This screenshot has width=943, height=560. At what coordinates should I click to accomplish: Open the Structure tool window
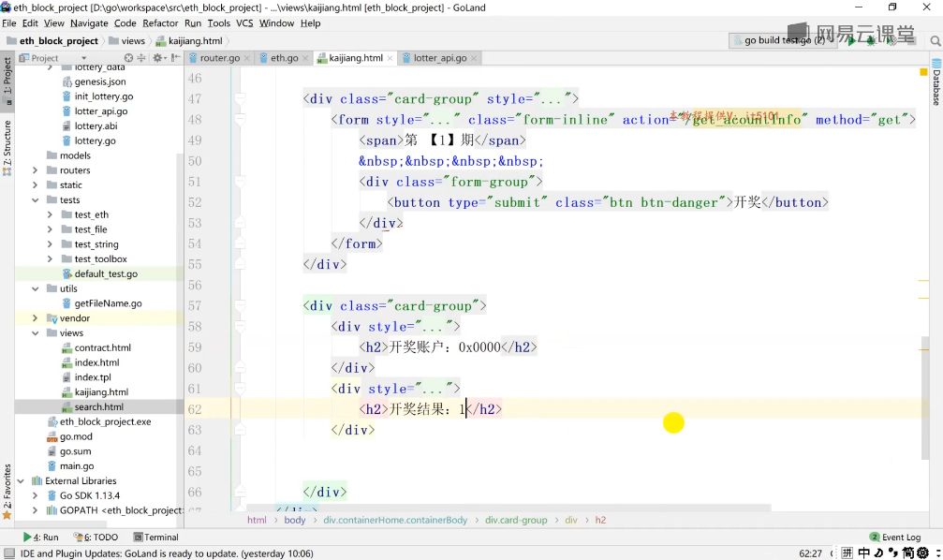(7, 147)
